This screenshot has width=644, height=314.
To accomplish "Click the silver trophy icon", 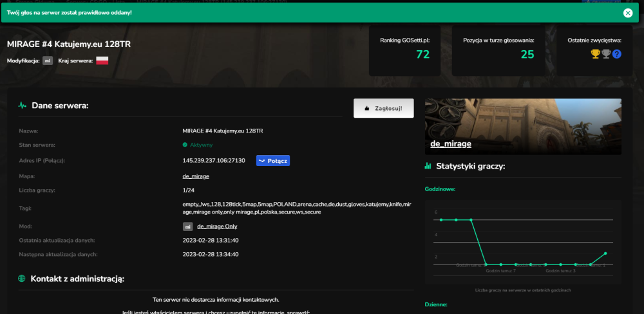I will click(x=606, y=54).
